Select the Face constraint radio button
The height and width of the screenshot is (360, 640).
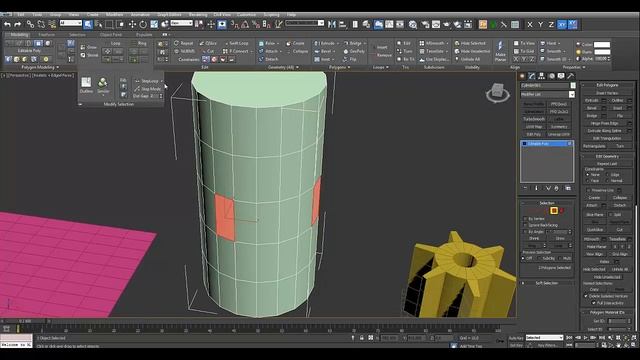coord(588,180)
